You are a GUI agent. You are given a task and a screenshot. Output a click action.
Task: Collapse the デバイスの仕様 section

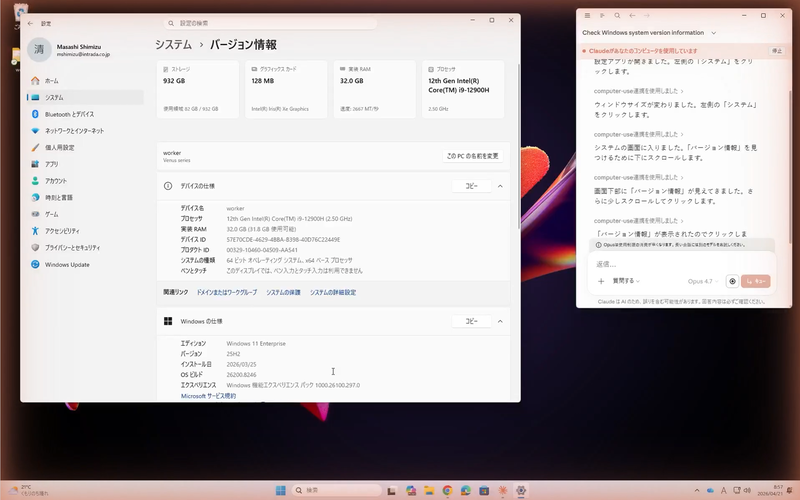pyautogui.click(x=500, y=186)
